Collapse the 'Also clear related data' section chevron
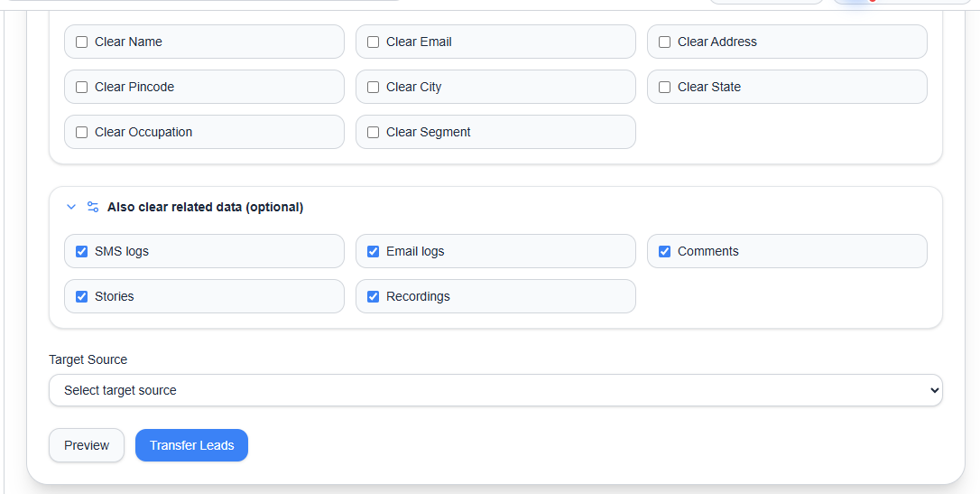This screenshot has width=980, height=494. tap(71, 207)
